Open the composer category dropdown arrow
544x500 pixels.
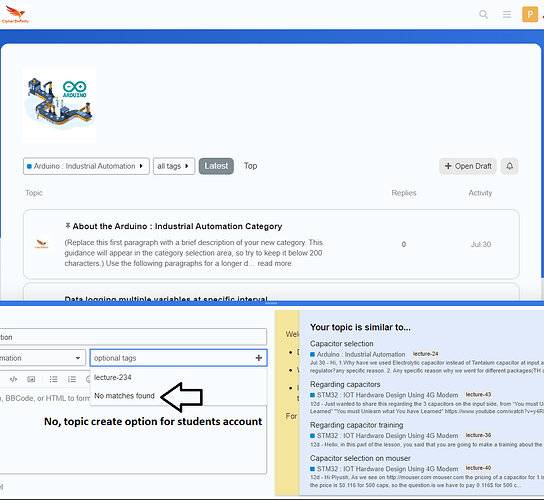pos(78,358)
